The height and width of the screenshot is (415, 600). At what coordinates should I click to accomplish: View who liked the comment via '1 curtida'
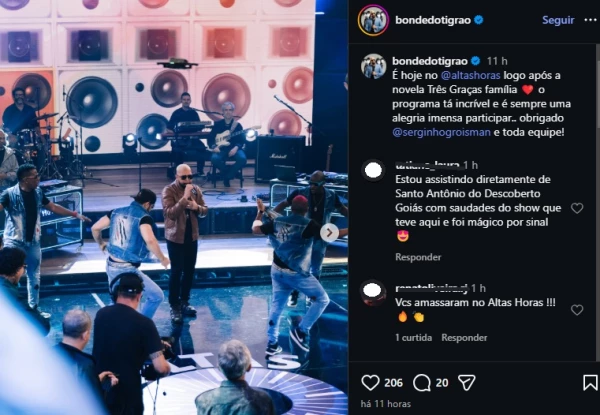(414, 338)
